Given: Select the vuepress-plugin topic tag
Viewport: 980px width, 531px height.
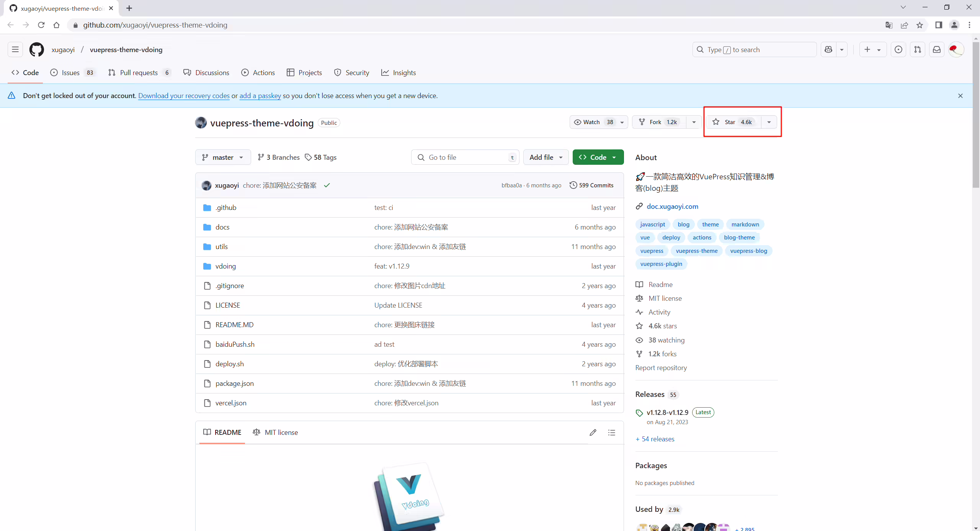Looking at the screenshot, I should pos(661,264).
